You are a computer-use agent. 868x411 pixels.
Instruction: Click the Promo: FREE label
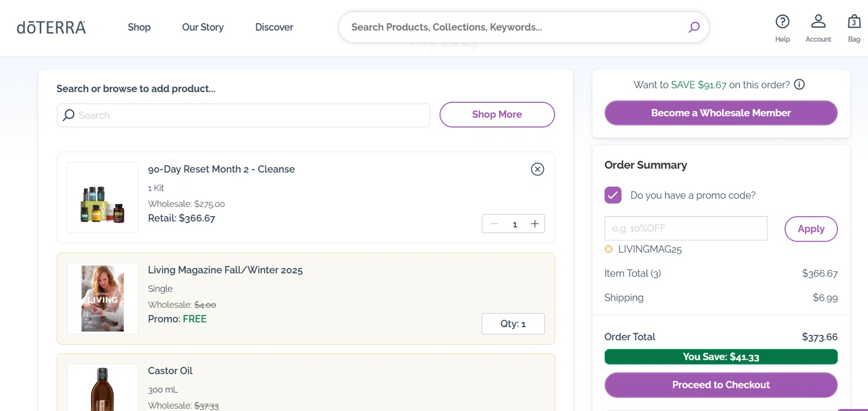tap(177, 319)
